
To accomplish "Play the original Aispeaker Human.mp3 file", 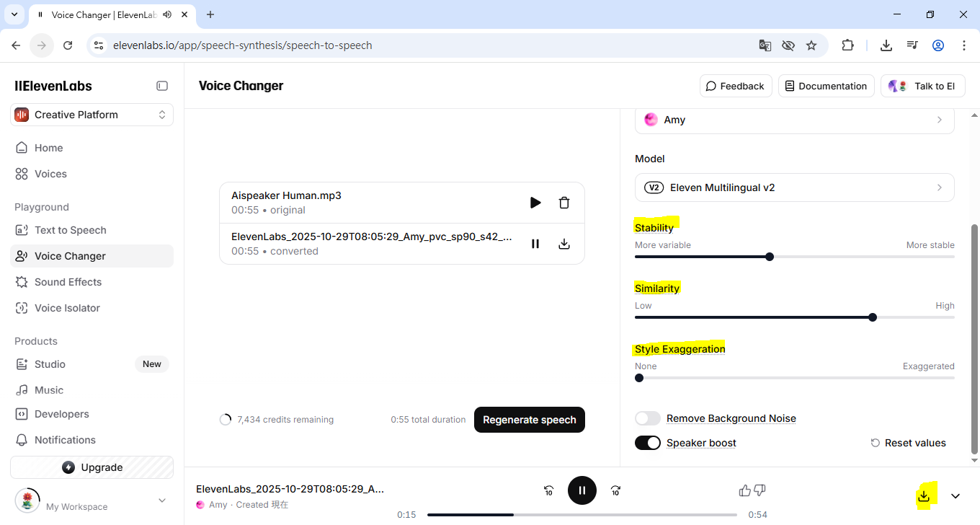I will (535, 203).
